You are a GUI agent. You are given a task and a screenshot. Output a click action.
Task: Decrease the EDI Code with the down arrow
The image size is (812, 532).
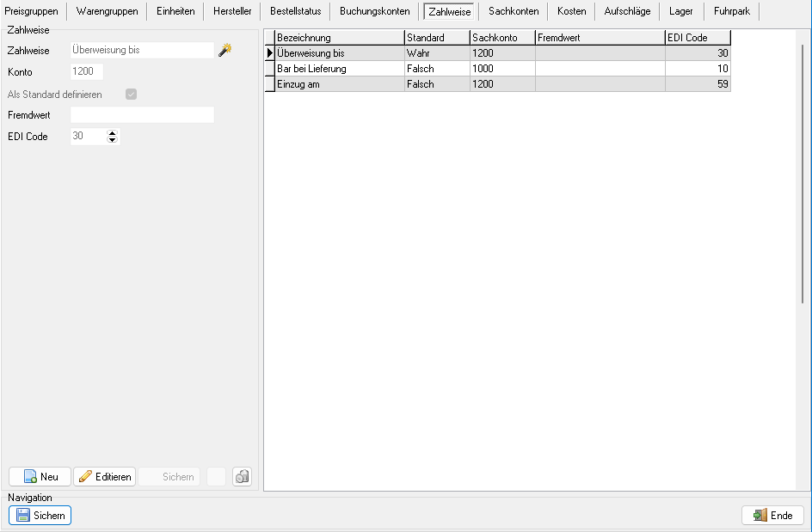(x=112, y=140)
